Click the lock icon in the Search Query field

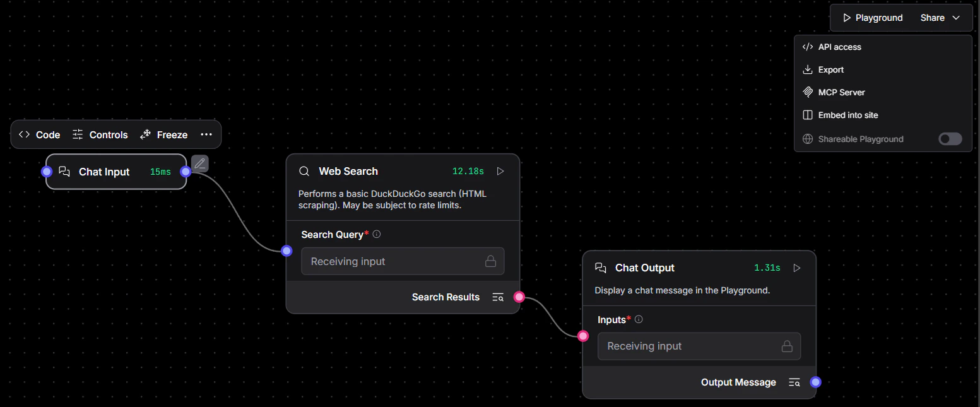point(490,261)
